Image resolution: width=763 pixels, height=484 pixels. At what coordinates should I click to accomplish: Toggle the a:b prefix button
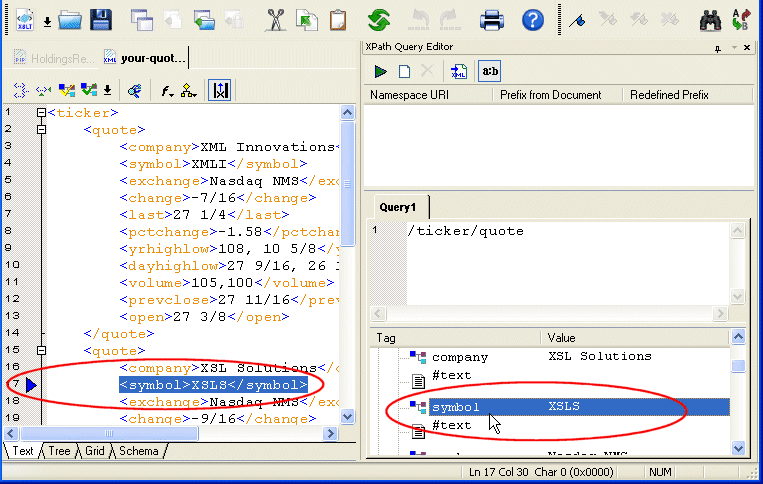[x=490, y=71]
